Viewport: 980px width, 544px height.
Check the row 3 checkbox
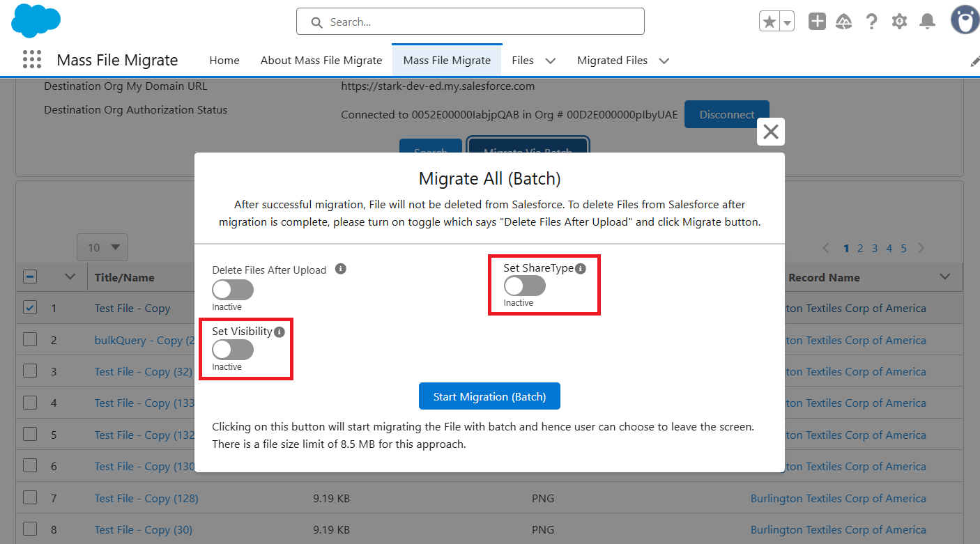30,371
